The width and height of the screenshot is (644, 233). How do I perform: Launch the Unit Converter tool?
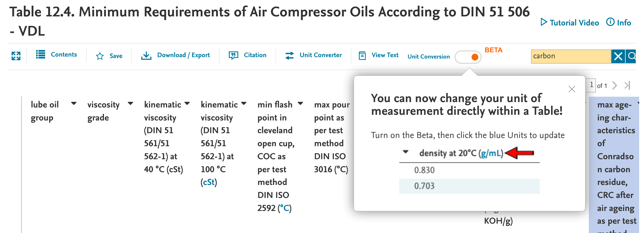(x=314, y=55)
